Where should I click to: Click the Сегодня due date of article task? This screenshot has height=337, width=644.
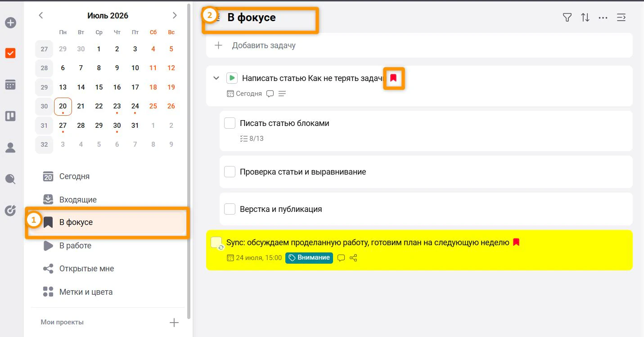[x=244, y=94]
